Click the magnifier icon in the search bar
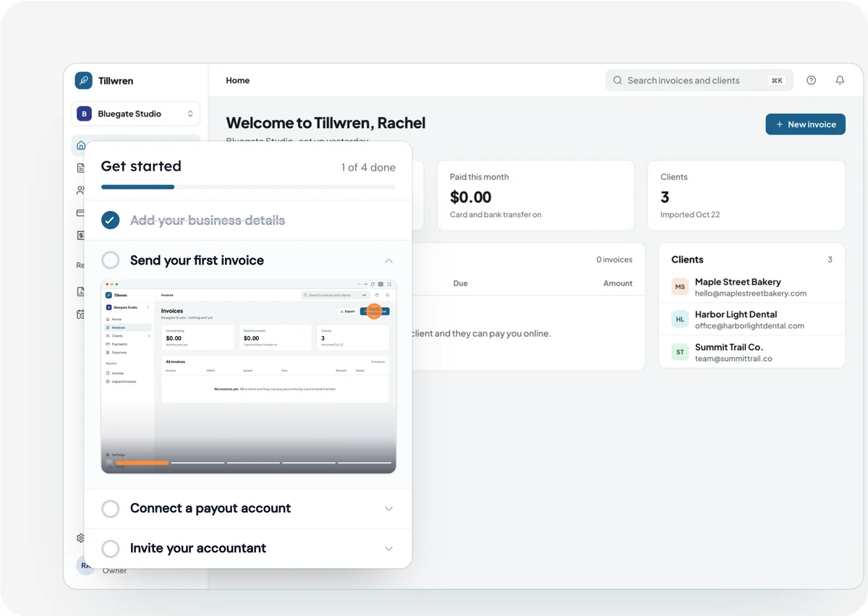 (x=618, y=80)
